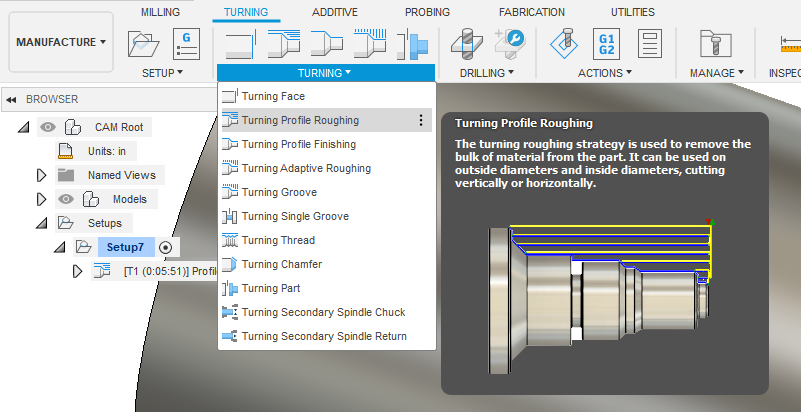Open the MANAGE dropdown
The image size is (801, 412).
click(x=717, y=73)
